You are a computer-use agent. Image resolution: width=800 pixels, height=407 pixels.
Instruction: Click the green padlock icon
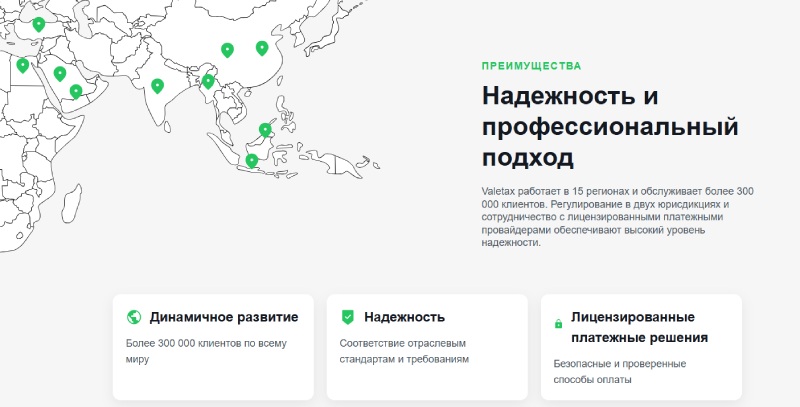pyautogui.click(x=559, y=323)
